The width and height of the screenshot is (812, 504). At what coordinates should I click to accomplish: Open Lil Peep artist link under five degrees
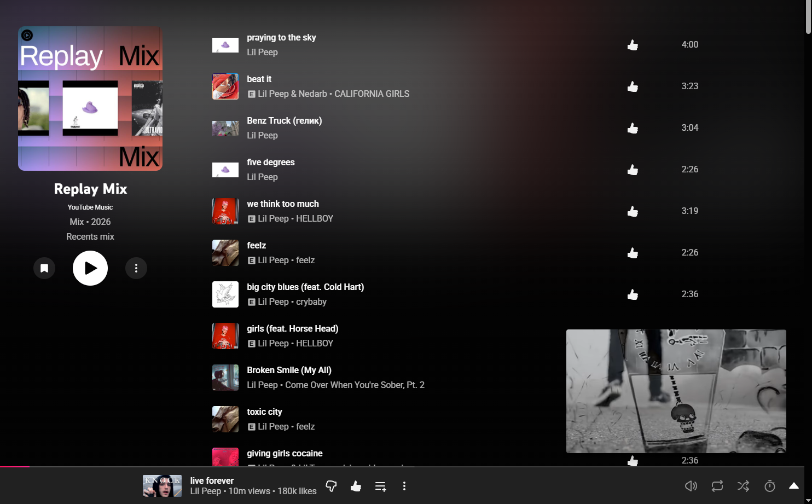coord(262,177)
